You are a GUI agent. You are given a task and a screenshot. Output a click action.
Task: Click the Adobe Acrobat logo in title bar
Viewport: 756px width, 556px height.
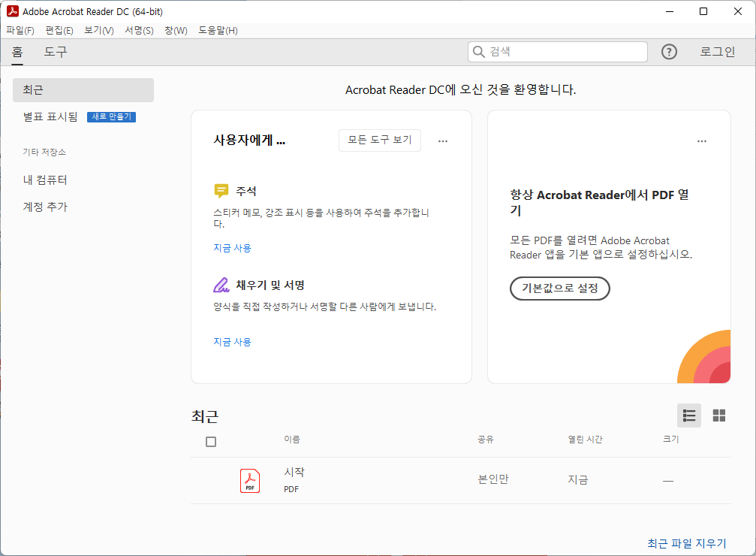pos(13,11)
